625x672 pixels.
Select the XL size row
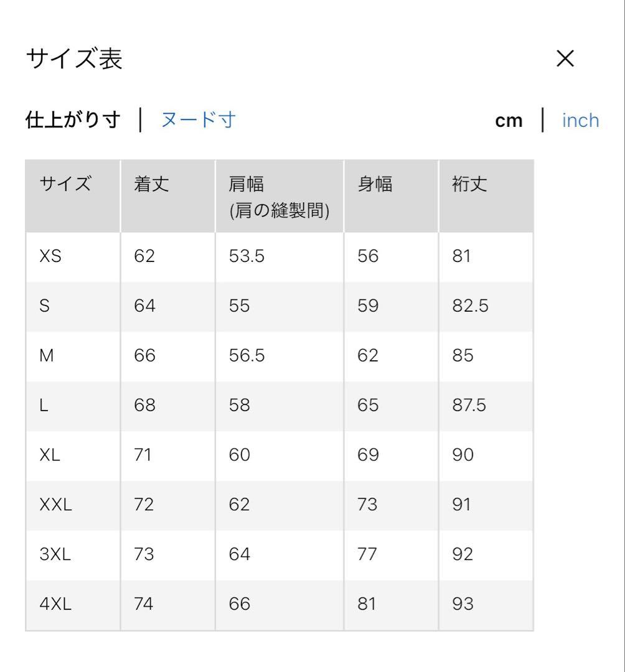click(52, 455)
